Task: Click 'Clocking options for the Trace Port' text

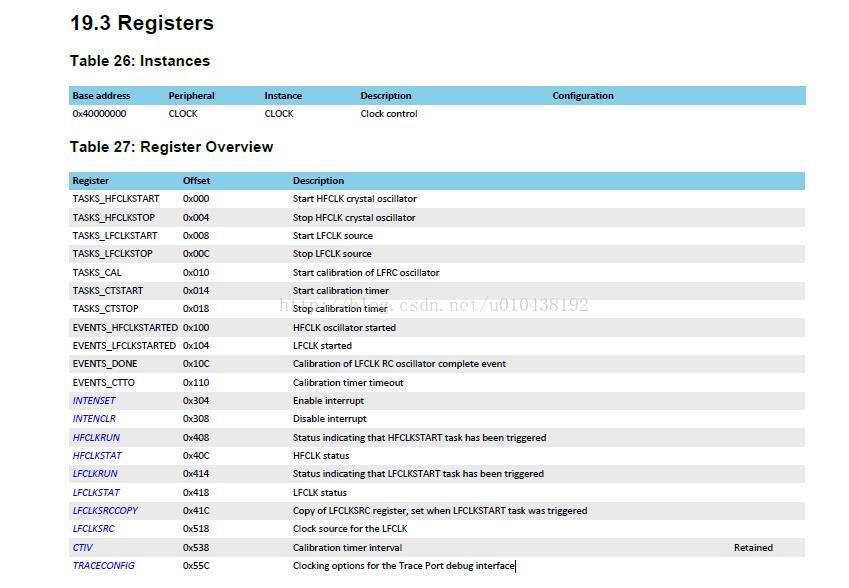Action: point(368,565)
